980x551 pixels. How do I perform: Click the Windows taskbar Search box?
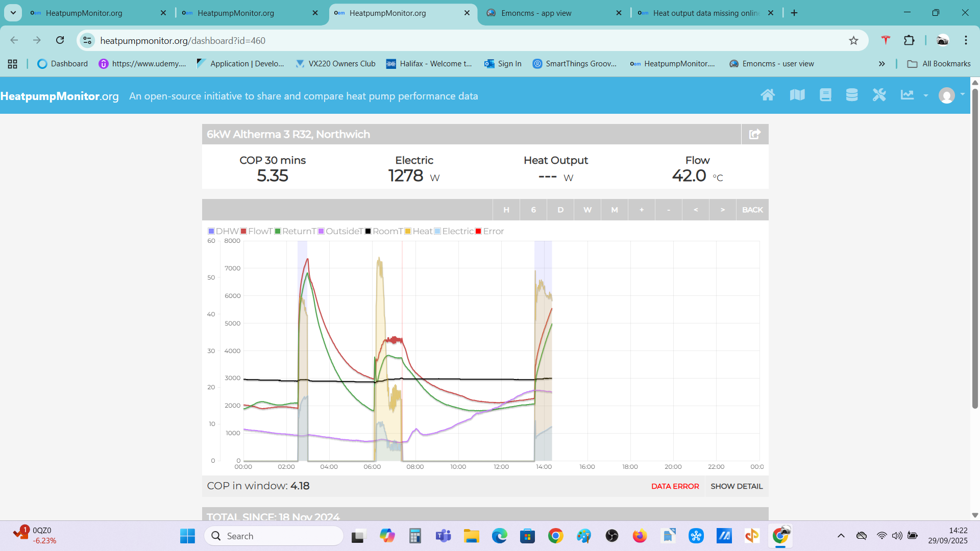pyautogui.click(x=274, y=536)
